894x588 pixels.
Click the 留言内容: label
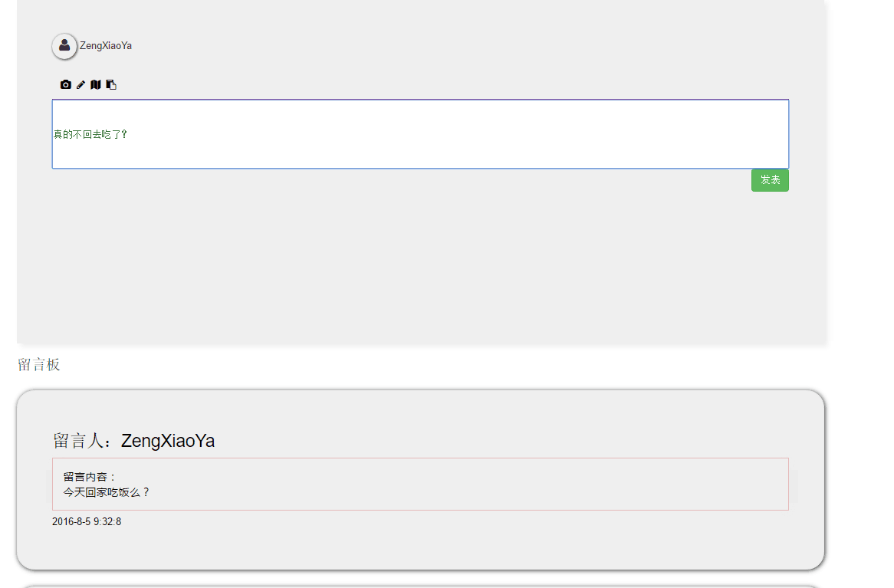(x=89, y=477)
